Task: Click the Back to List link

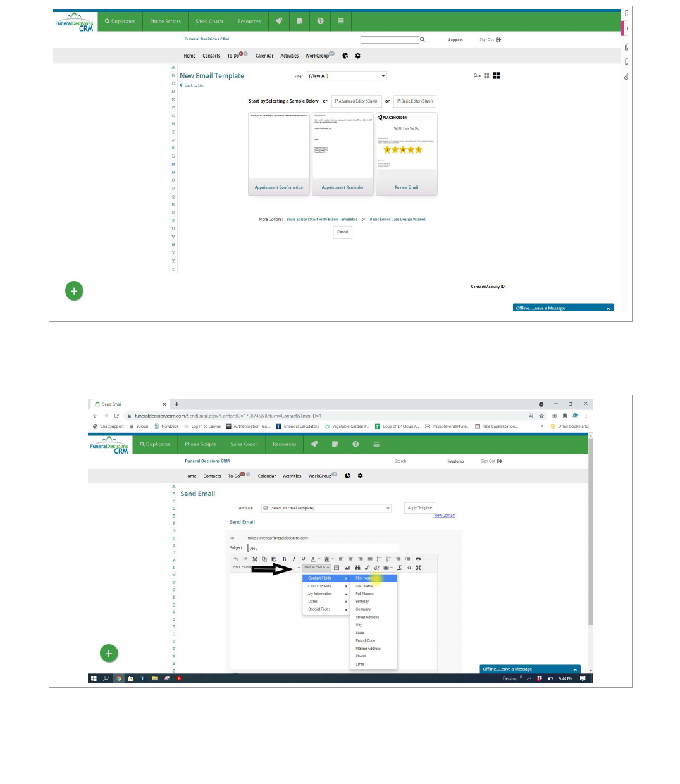Action: tap(192, 85)
